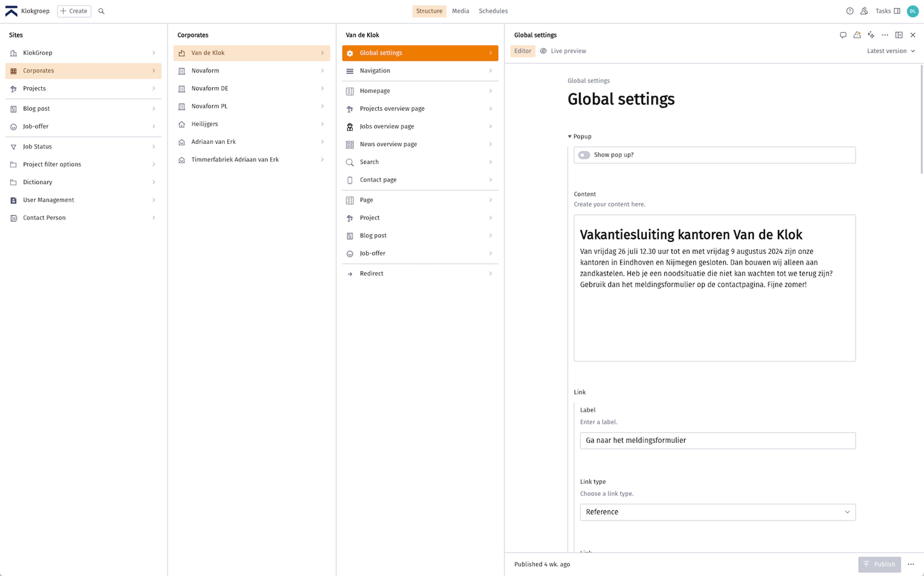The height and width of the screenshot is (576, 924).
Task: Click the Navigation hamburger icon
Action: [x=350, y=71]
